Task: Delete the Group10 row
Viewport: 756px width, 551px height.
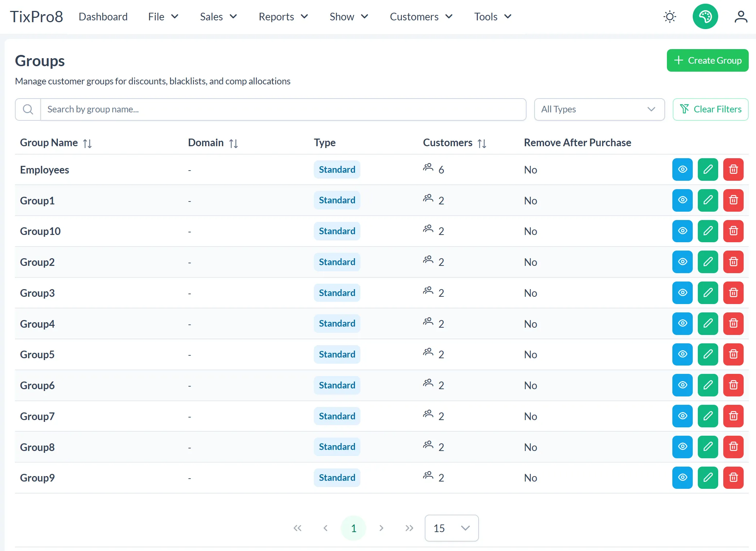Action: [x=733, y=231]
